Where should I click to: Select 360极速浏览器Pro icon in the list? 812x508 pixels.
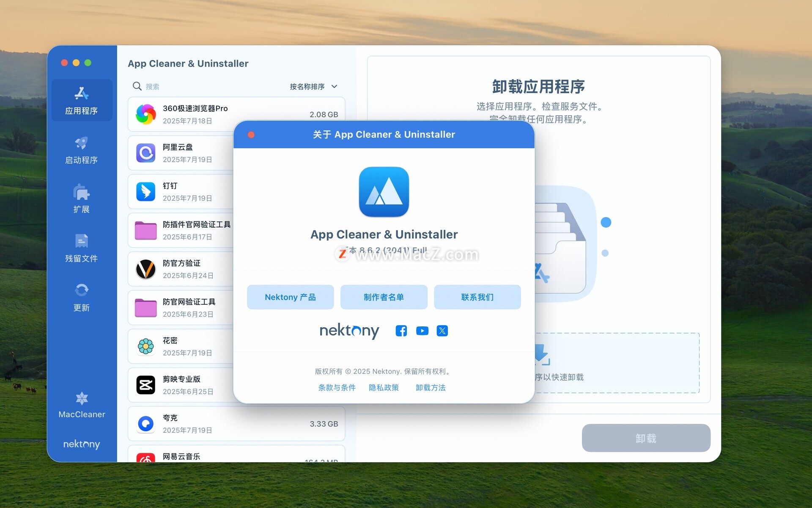146,114
